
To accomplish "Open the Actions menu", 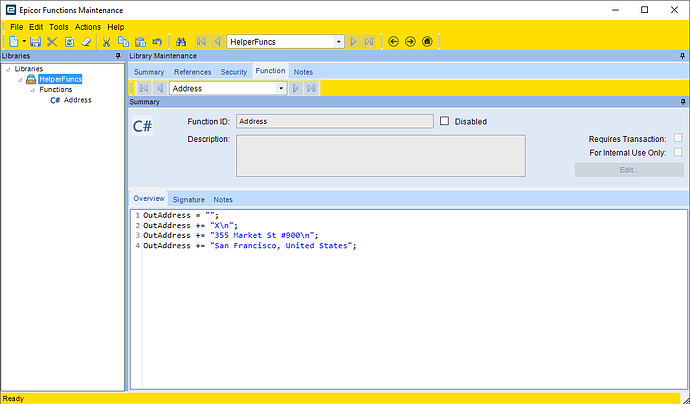I will pyautogui.click(x=88, y=27).
